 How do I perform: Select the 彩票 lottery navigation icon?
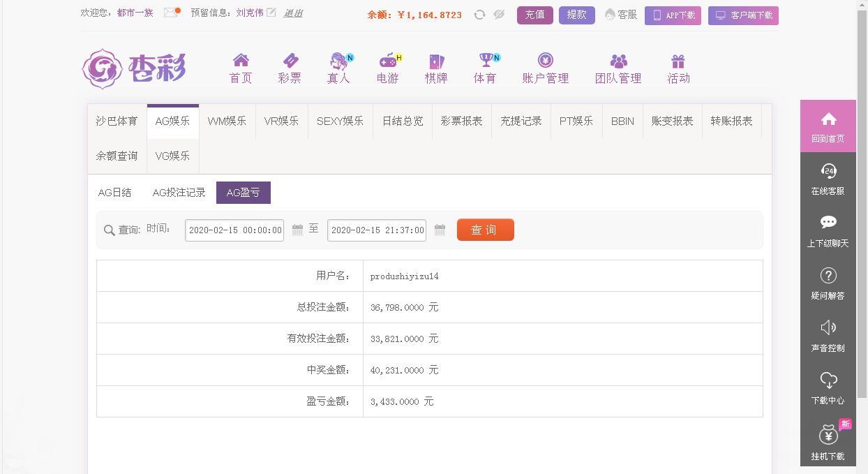289,68
